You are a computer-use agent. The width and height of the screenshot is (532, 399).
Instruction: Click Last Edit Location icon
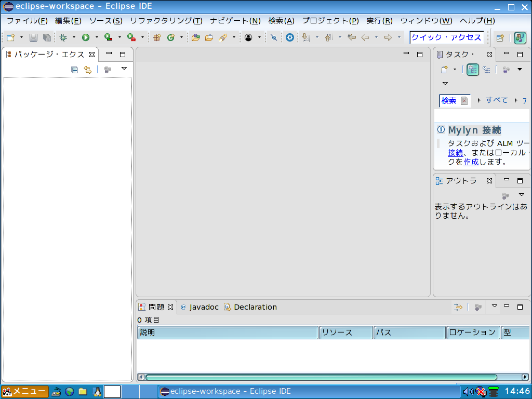[x=352, y=37]
